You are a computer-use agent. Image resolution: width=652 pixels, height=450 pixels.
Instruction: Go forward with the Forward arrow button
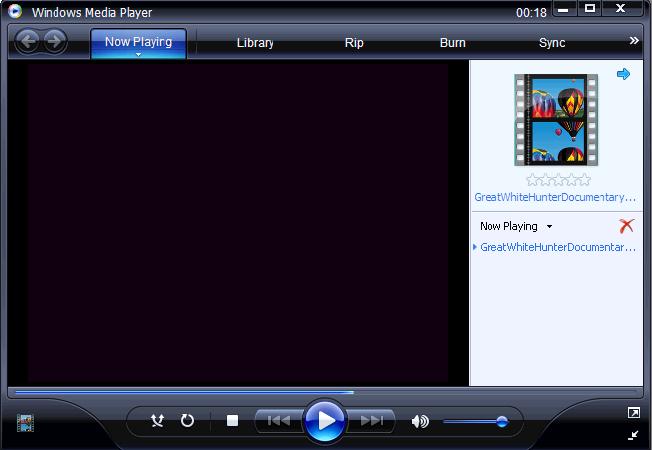[54, 42]
